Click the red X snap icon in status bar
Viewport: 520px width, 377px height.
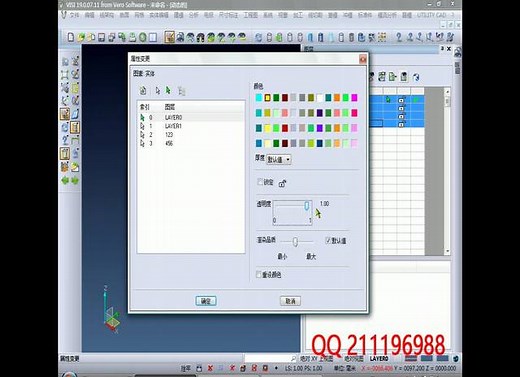(210, 368)
